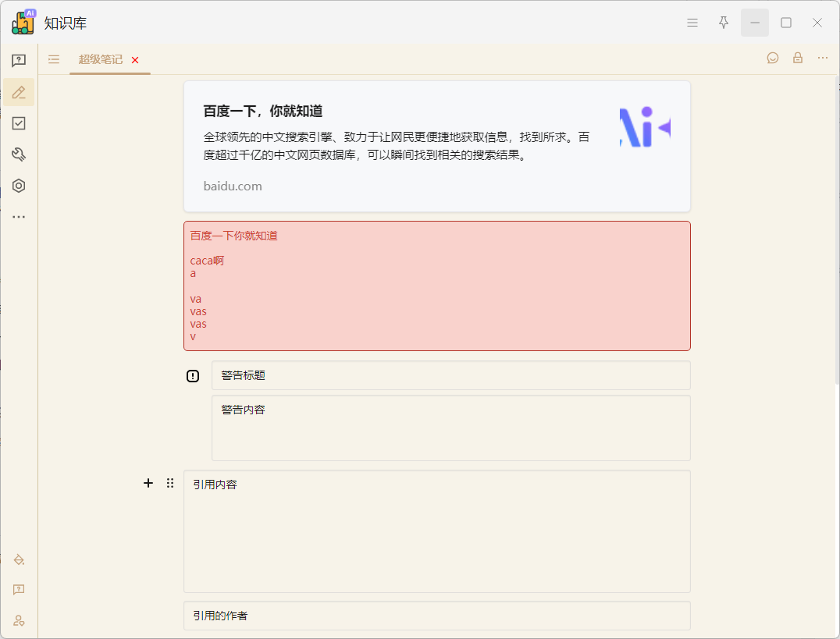Click the block drag handle dots

pos(170,483)
